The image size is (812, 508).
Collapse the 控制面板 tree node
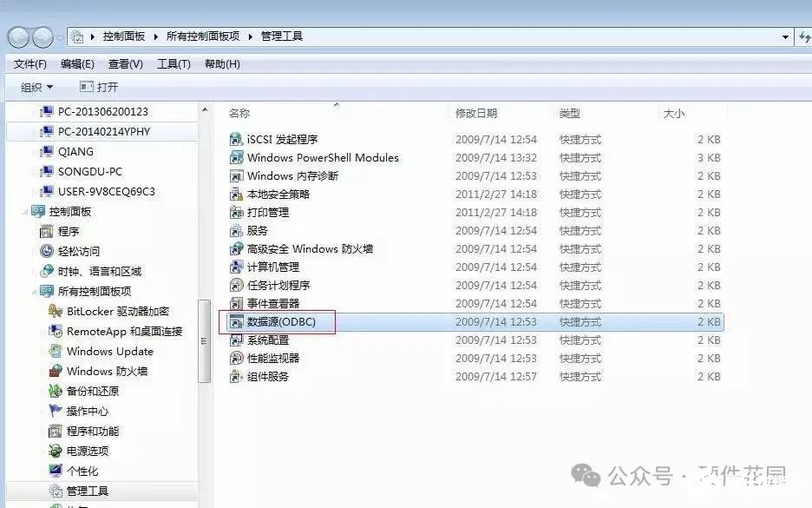[25, 212]
